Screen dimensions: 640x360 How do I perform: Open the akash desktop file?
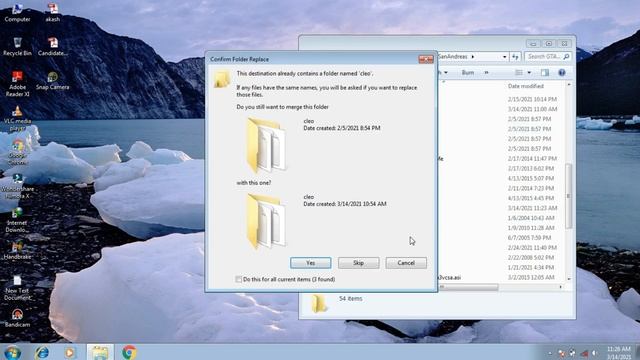click(53, 12)
